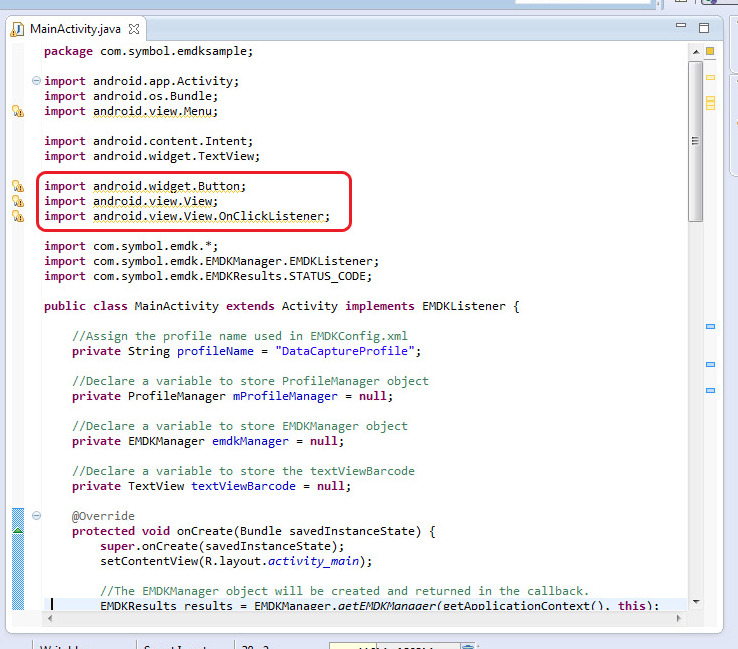Collapse the import statements block
738x649 pixels.
(37, 81)
